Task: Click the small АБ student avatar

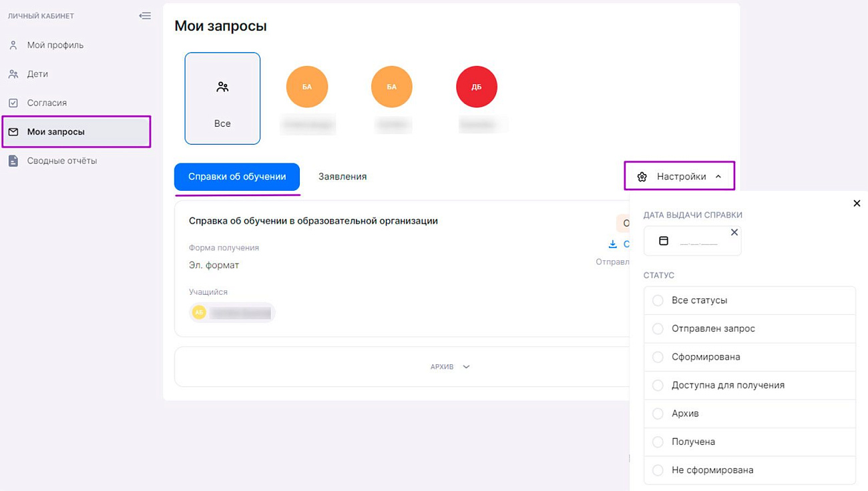Action: click(x=199, y=312)
